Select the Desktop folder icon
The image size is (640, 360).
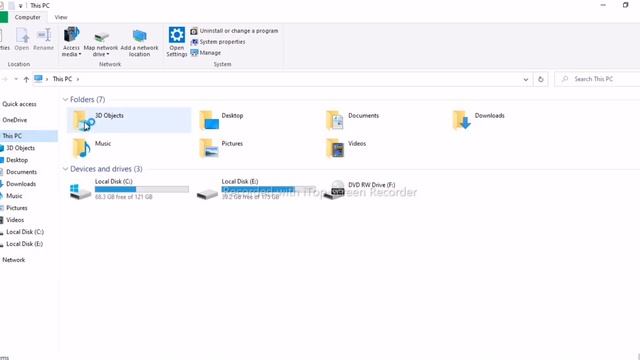pos(209,120)
